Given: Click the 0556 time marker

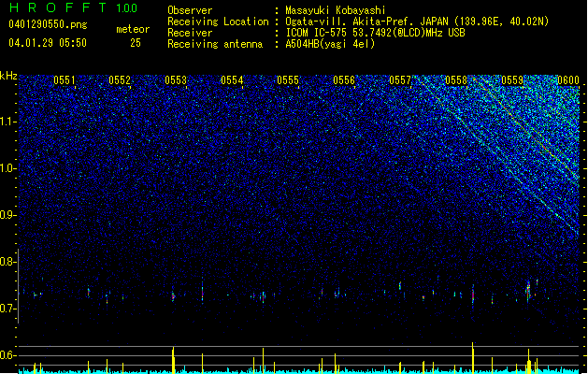Looking at the screenshot, I should (344, 80).
